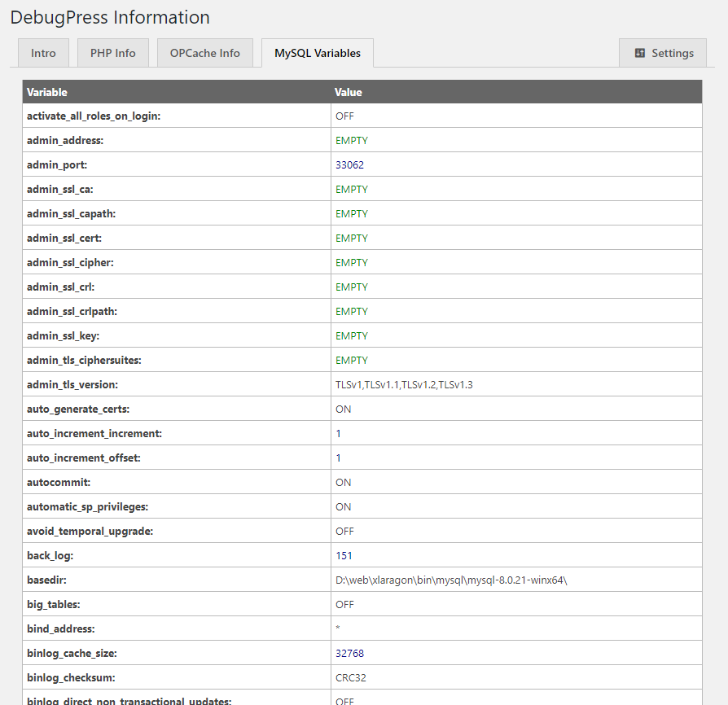The image size is (728, 705).
Task: Click the activate_all_roles_on_login variable name
Action: click(x=94, y=116)
